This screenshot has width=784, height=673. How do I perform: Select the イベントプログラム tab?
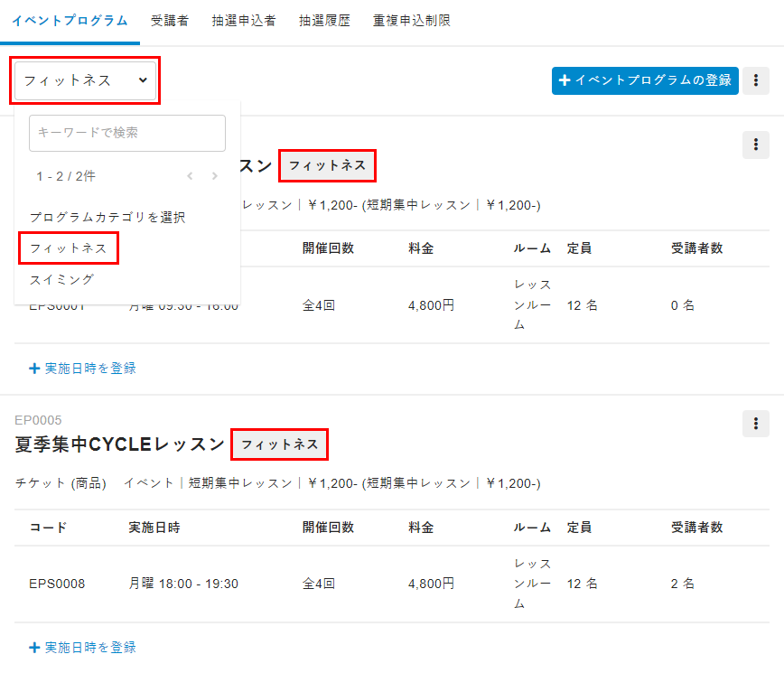click(x=70, y=21)
